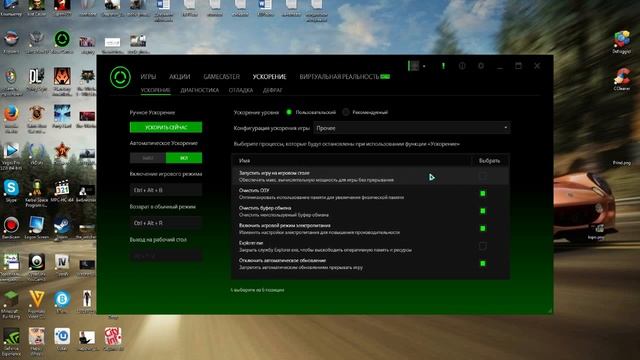This screenshot has height=360, width=640.
Task: Switch to the ДИАГНОСТИКА sub-tab
Action: coord(200,90)
